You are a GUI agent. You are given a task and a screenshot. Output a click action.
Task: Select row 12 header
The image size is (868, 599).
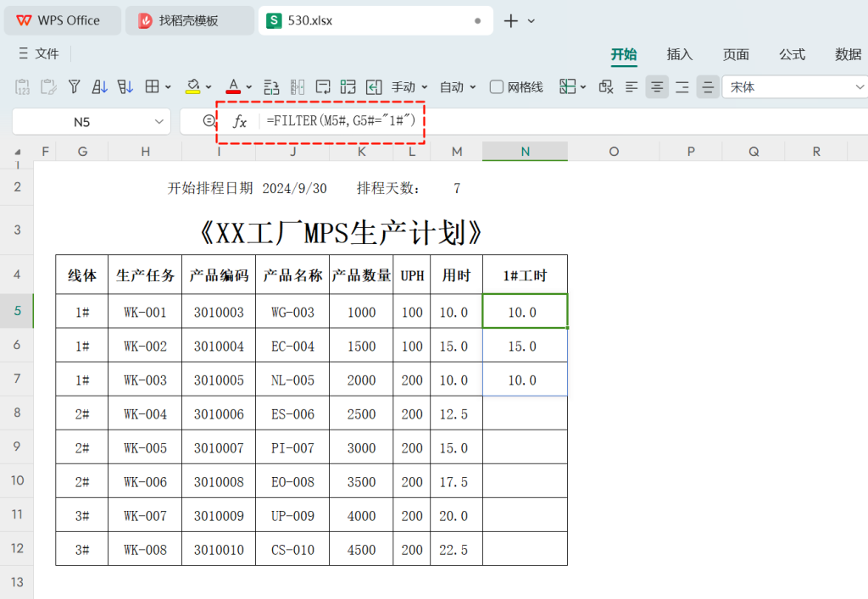[x=17, y=548]
